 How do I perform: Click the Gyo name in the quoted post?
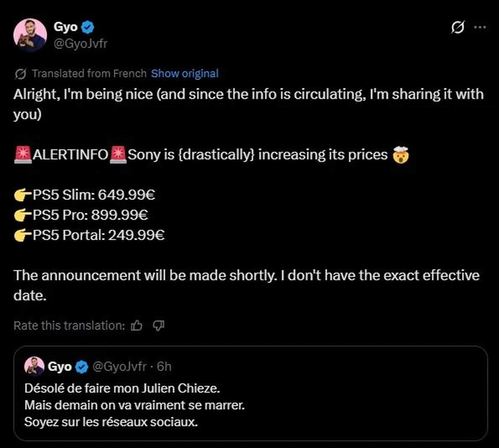pos(60,367)
